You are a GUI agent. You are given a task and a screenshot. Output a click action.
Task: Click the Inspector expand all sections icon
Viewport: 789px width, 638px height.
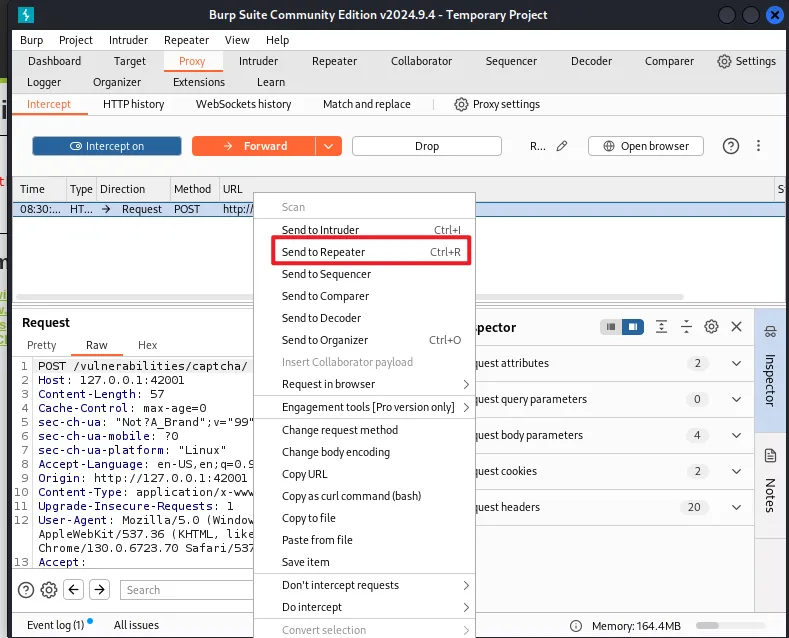[661, 327]
